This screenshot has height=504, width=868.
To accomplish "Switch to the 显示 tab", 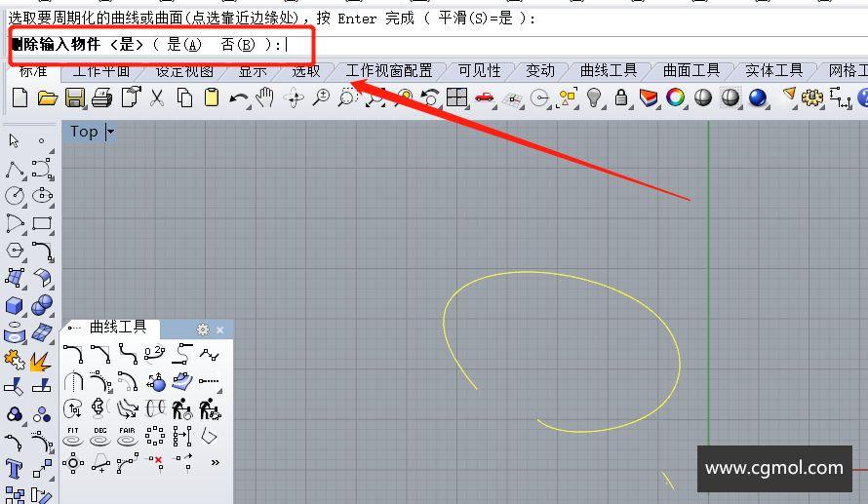I will [x=253, y=71].
